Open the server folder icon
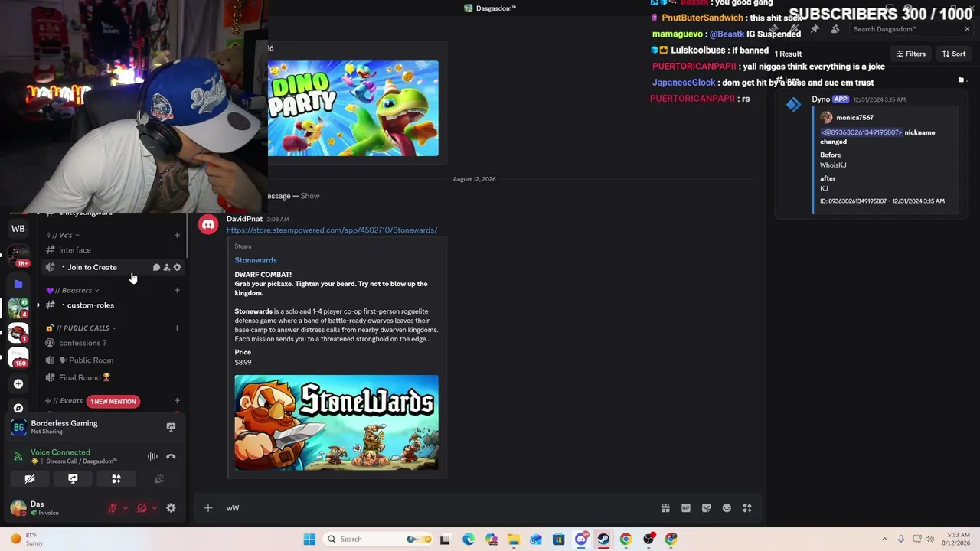 click(18, 283)
